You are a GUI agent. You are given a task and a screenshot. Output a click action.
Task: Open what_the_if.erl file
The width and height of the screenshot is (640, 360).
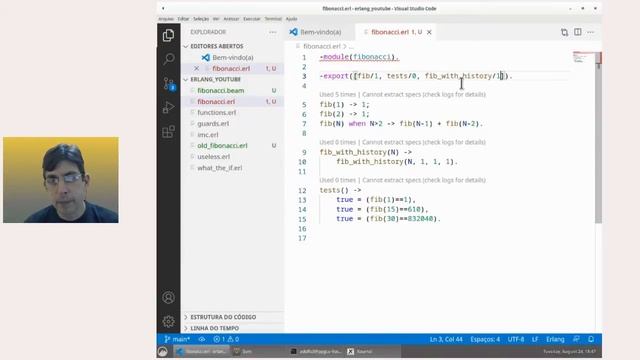pyautogui.click(x=220, y=168)
